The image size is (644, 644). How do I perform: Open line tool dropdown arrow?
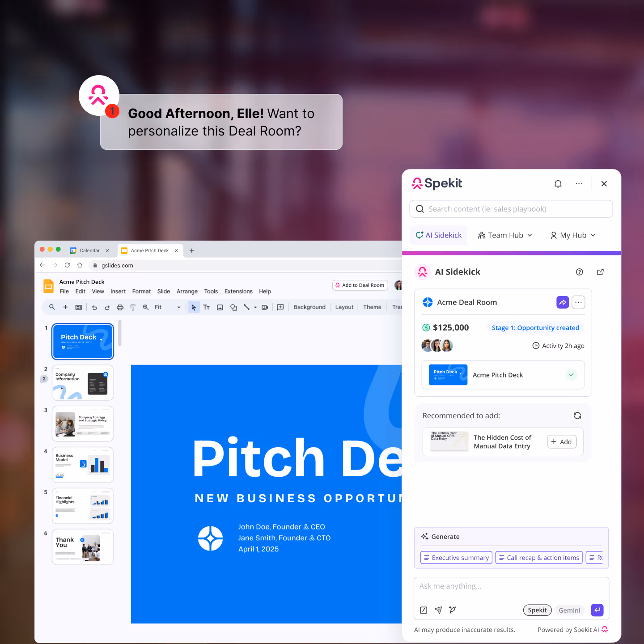(x=255, y=307)
